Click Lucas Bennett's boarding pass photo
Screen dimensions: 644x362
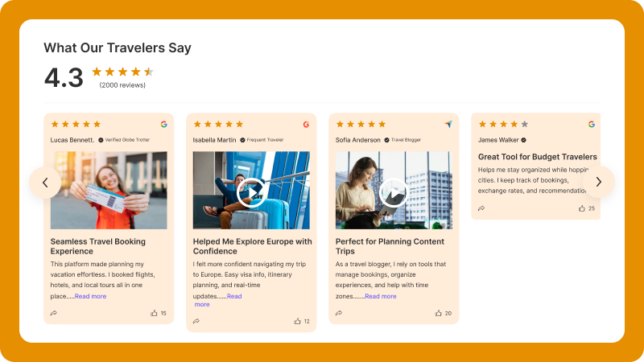pyautogui.click(x=109, y=190)
